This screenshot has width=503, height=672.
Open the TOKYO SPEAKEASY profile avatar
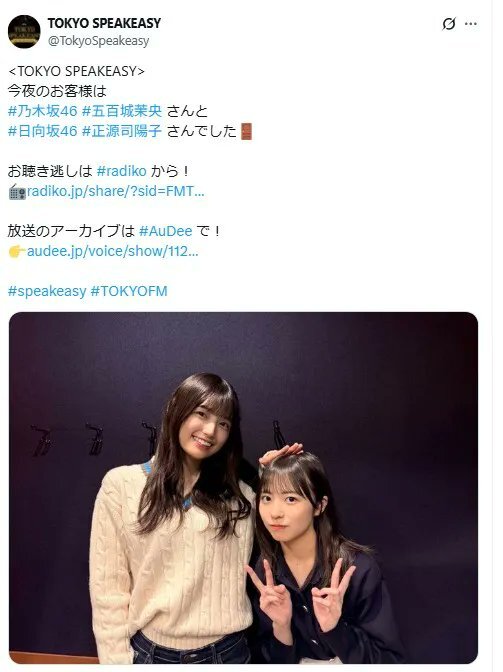point(24,32)
